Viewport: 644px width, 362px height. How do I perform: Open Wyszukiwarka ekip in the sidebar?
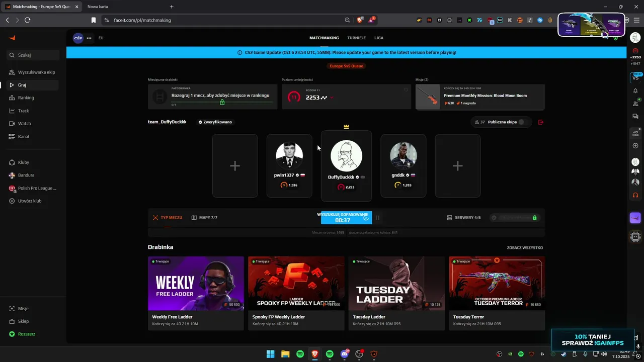click(x=33, y=72)
